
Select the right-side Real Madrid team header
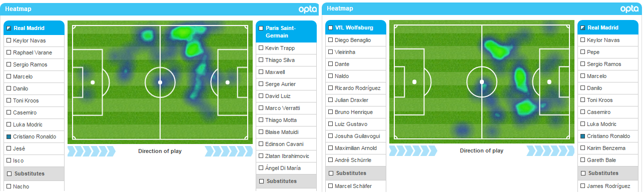click(x=608, y=27)
